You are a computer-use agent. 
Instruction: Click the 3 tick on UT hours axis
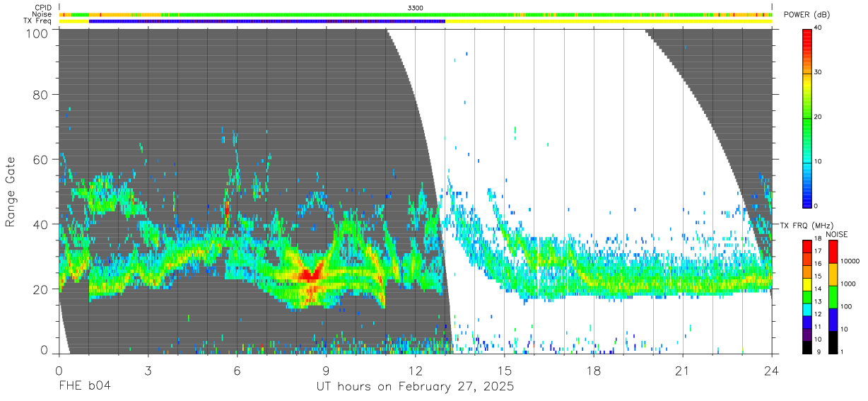pos(148,370)
